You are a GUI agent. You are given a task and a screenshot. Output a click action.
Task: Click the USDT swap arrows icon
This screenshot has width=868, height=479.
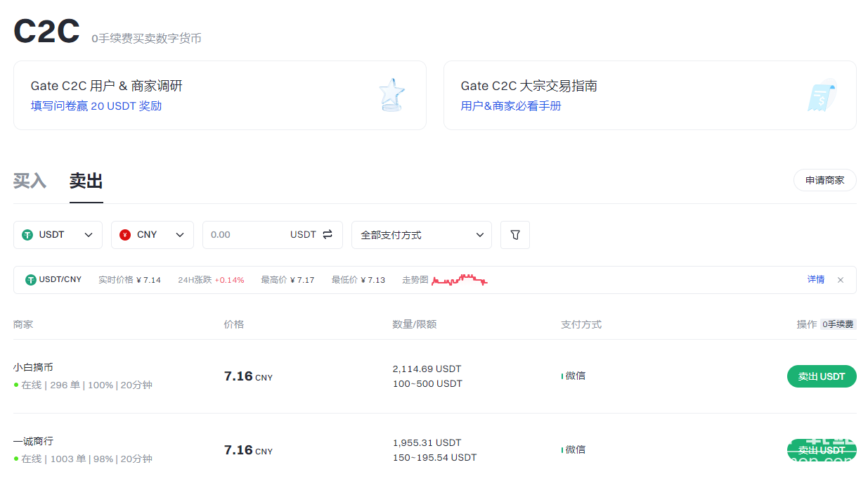point(328,235)
